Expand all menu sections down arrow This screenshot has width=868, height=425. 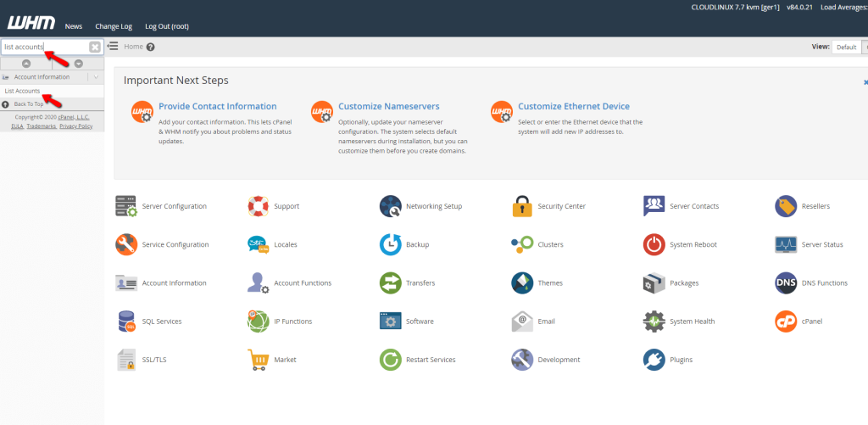tap(79, 64)
